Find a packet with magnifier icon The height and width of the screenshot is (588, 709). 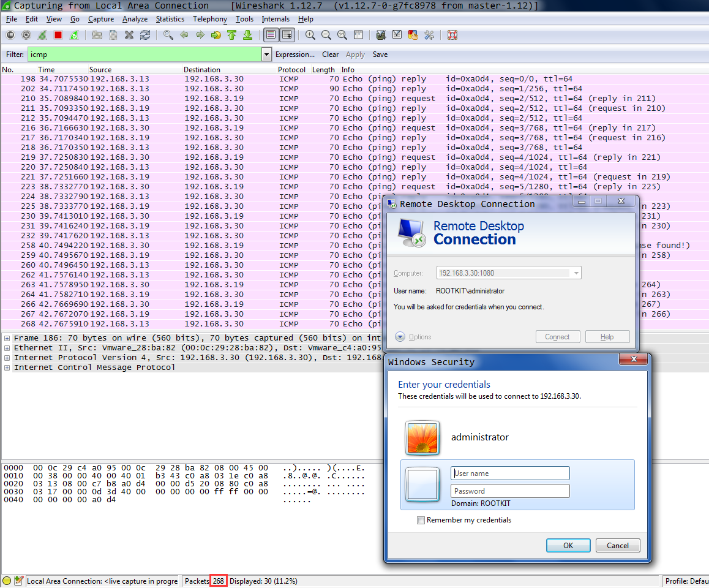[x=168, y=35]
